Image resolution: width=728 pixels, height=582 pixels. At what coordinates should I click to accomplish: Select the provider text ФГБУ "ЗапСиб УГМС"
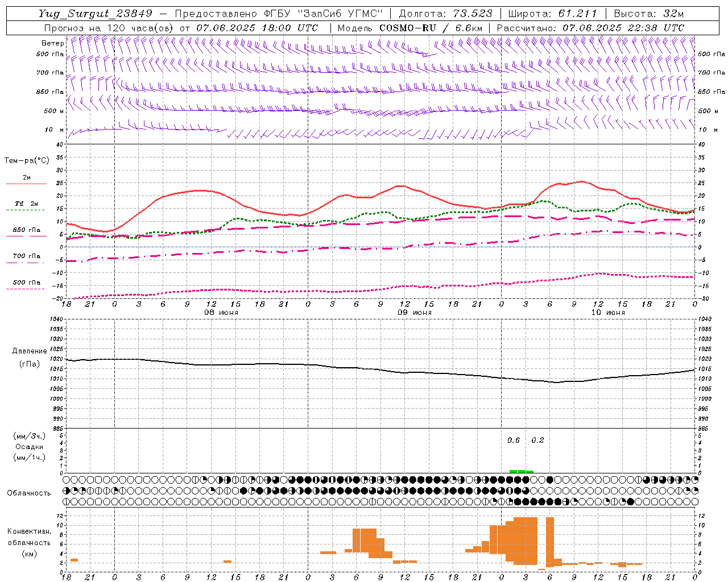[324, 14]
